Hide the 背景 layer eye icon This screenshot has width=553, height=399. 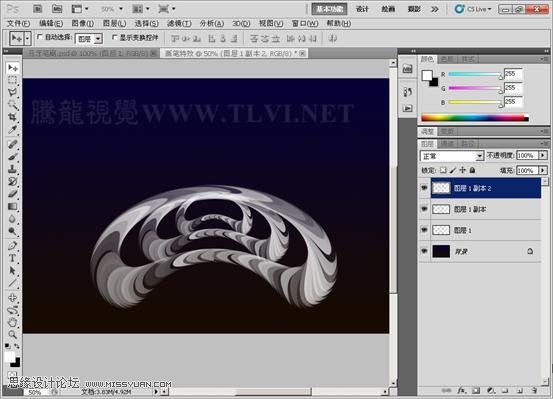424,251
